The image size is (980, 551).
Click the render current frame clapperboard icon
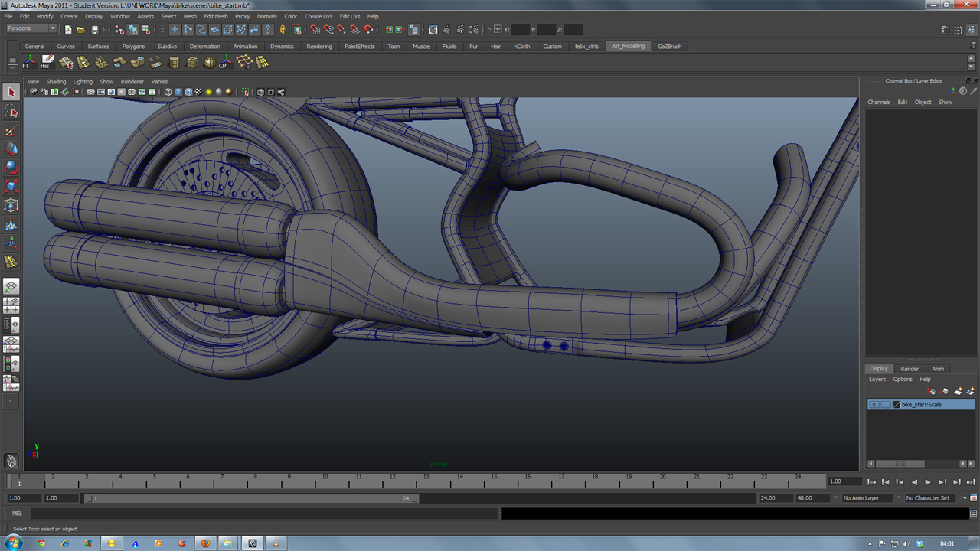coord(446,31)
